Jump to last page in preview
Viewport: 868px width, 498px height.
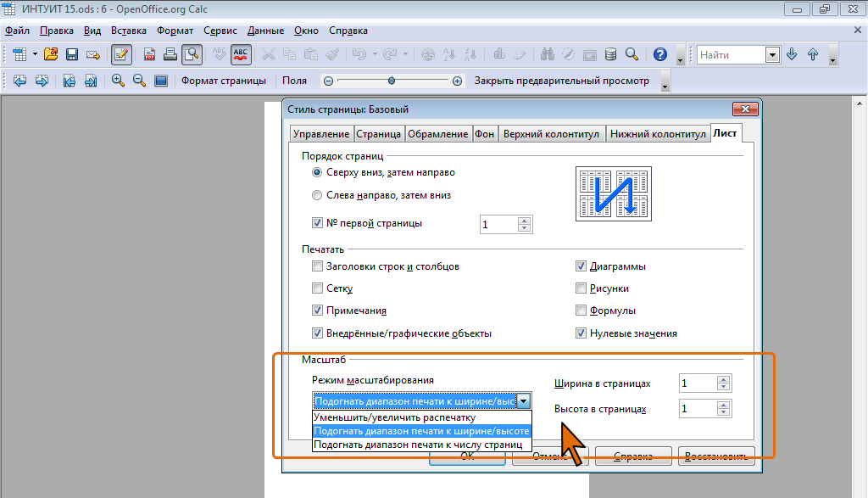point(91,81)
